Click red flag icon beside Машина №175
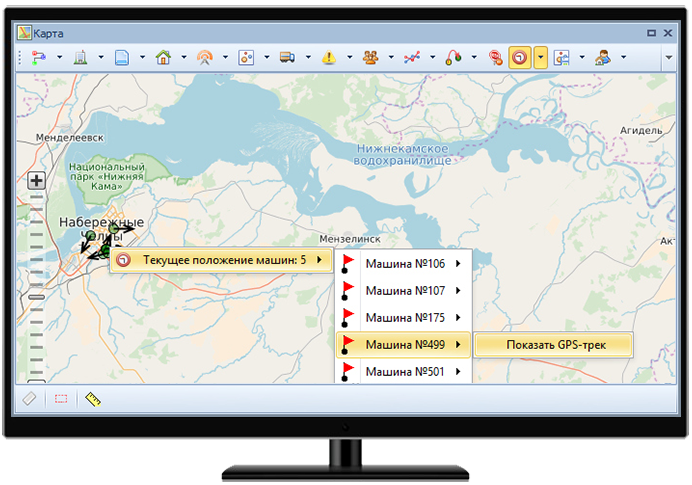This screenshot has height=485, width=692. pos(347,318)
